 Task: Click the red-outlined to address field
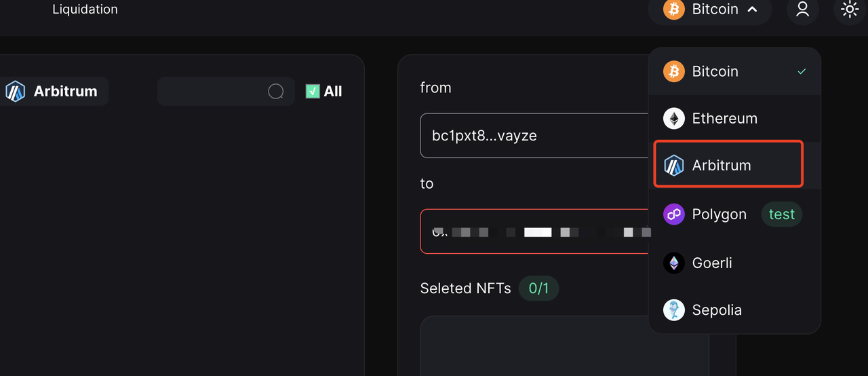(x=535, y=231)
